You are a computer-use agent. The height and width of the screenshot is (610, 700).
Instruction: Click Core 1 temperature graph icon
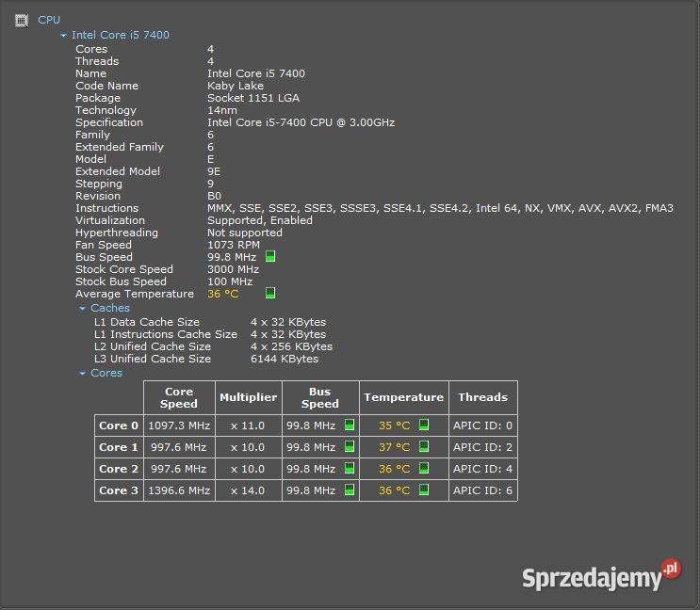click(x=424, y=446)
